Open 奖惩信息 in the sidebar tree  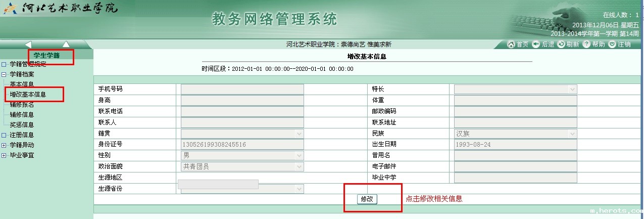click(22, 125)
